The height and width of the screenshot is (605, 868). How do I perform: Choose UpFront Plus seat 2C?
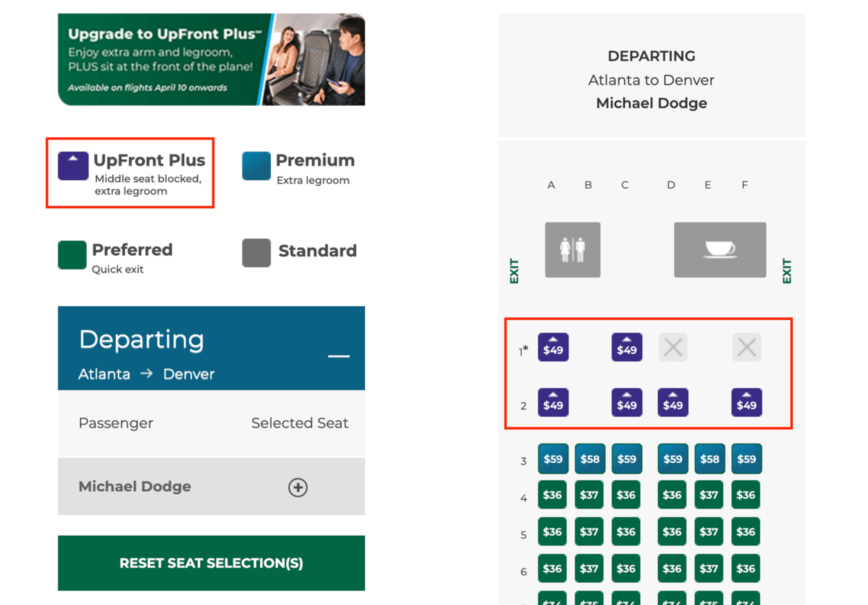[x=627, y=402]
